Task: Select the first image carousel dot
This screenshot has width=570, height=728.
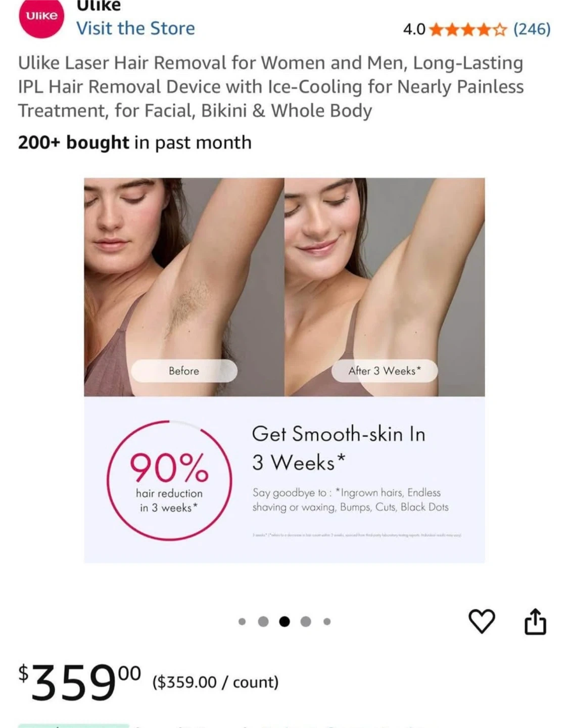Action: 242,622
